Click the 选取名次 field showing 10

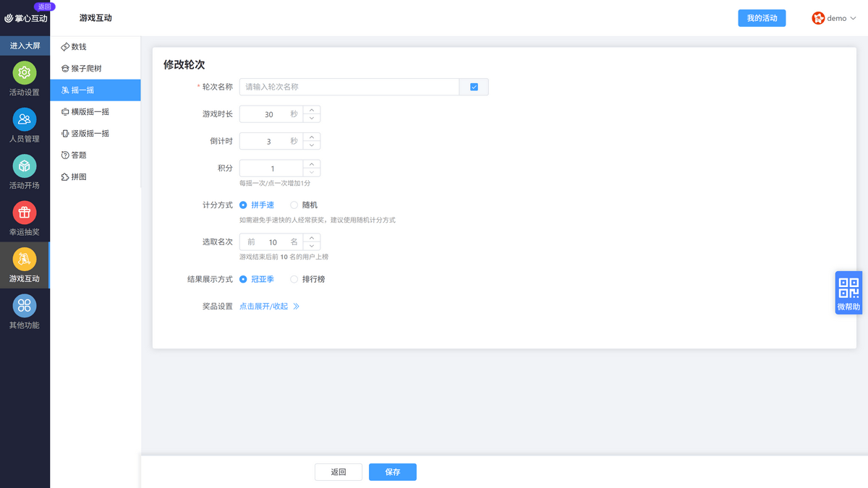click(x=271, y=242)
